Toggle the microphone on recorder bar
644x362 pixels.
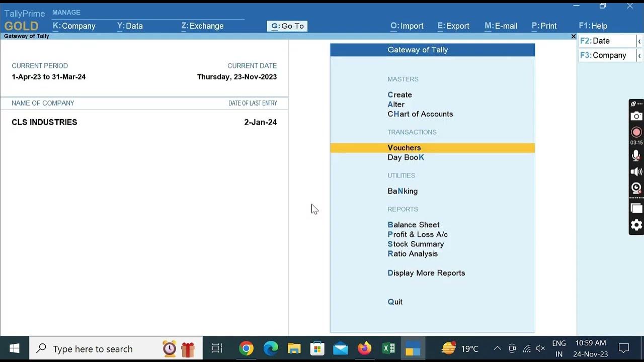tap(636, 156)
